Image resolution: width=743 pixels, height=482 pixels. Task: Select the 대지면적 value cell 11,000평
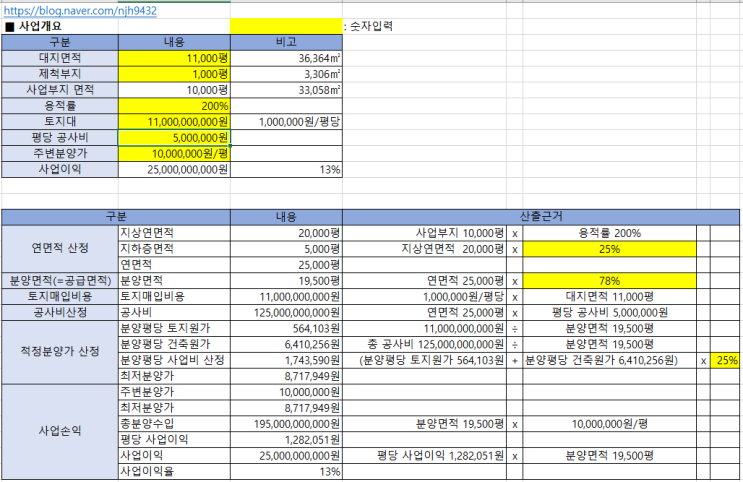pyautogui.click(x=174, y=58)
